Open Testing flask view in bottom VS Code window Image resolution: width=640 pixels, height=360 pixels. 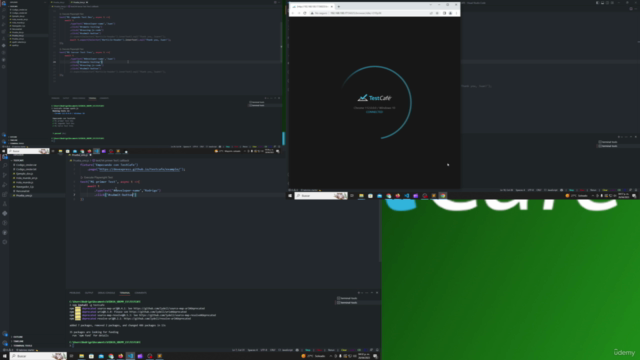tap(5, 204)
